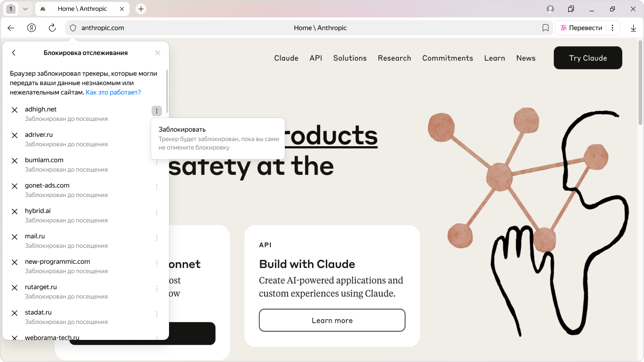Expand the tab list dropdown arrow
644x362 pixels.
pos(25,9)
